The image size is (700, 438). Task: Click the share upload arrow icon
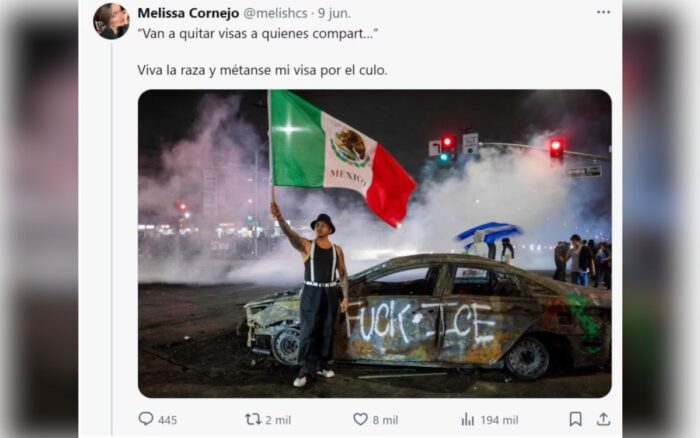click(x=603, y=419)
